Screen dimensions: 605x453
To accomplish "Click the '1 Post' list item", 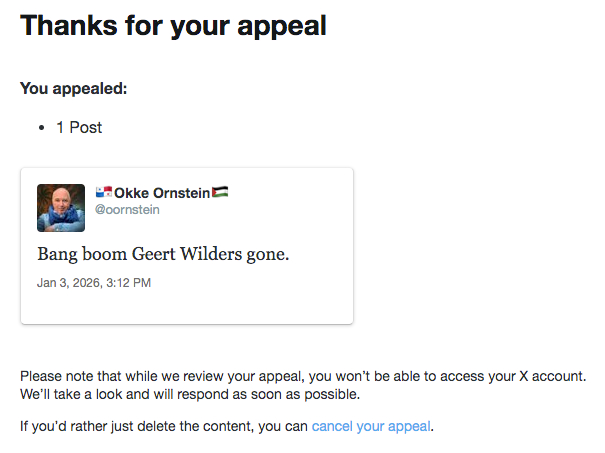I will point(79,128).
